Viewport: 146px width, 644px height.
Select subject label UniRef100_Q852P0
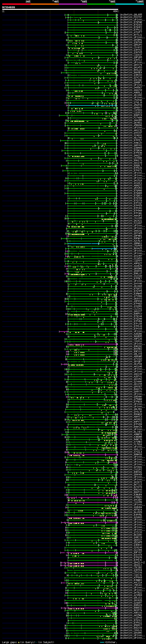click(131, 45)
